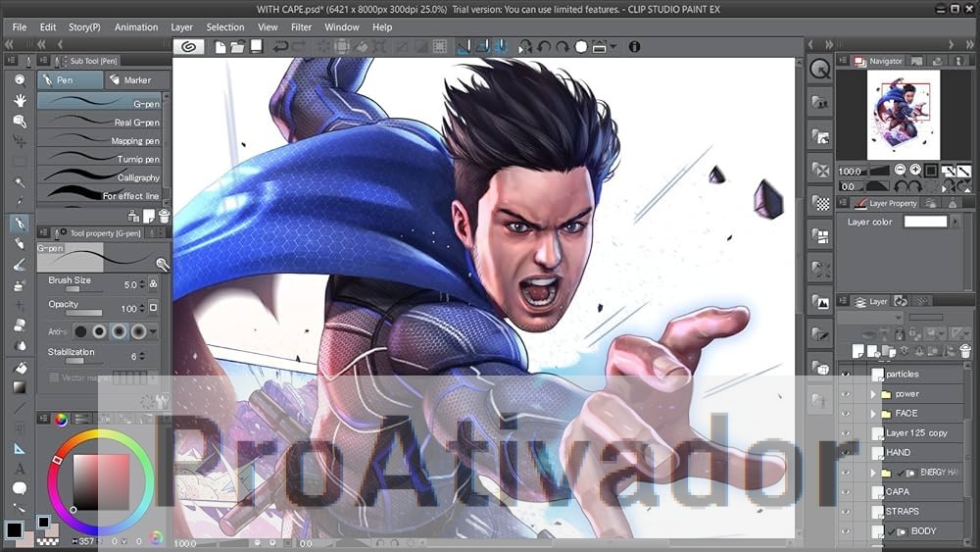
Task: Click the color wheel hue ring
Action: 100,434
